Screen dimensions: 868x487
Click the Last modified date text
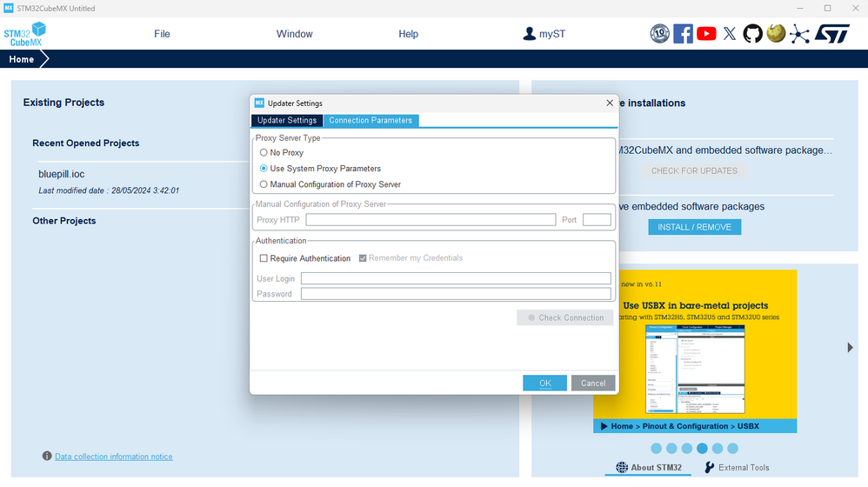[109, 190]
